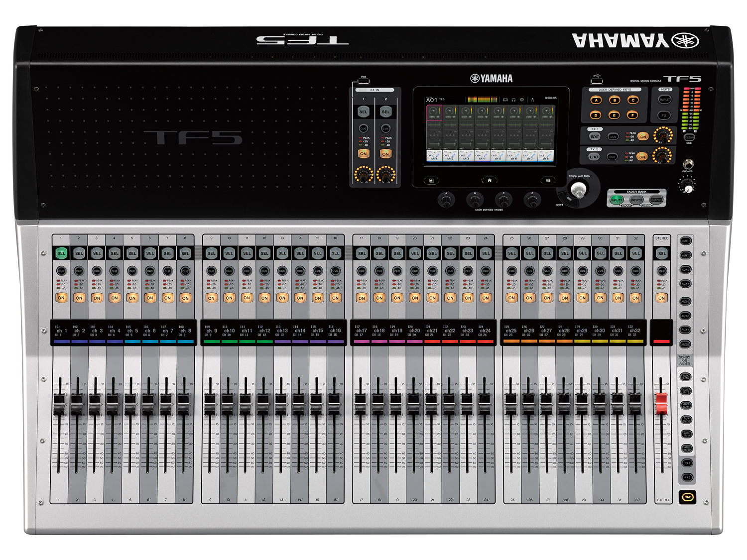Switch fader bank to INPUT1
Viewport: 747px width, 560px height.
[x=617, y=200]
